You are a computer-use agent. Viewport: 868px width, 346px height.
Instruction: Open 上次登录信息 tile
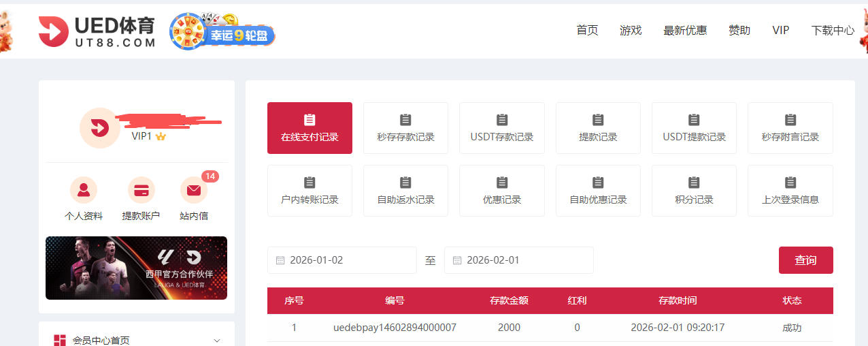[790, 191]
